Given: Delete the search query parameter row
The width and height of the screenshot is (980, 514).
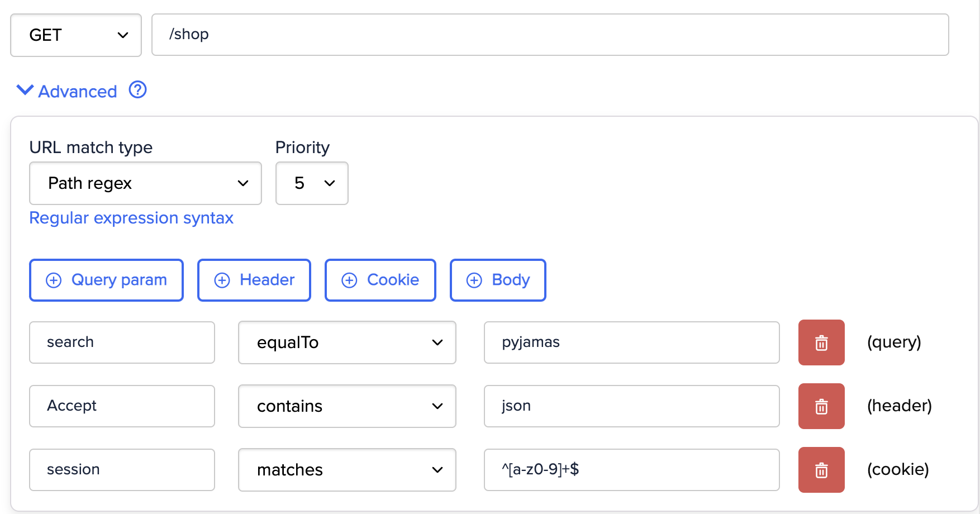Looking at the screenshot, I should (821, 342).
